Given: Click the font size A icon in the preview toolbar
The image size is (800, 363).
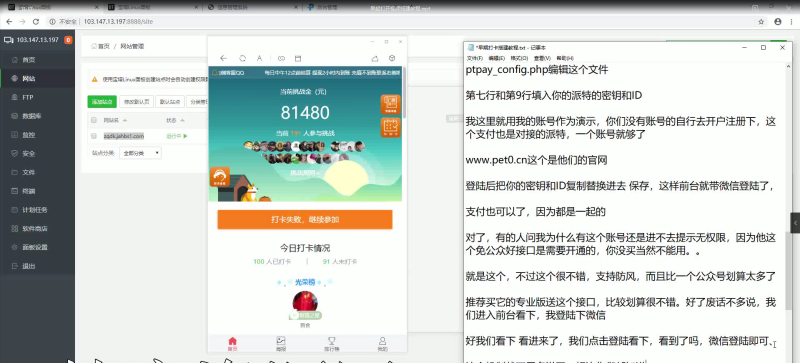Looking at the screenshot, I should pos(259,58).
